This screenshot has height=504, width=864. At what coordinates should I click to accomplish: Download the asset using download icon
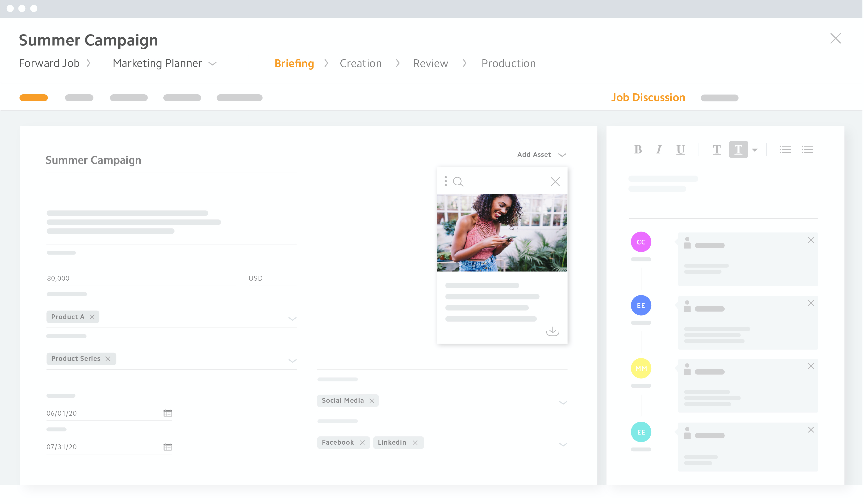553,331
